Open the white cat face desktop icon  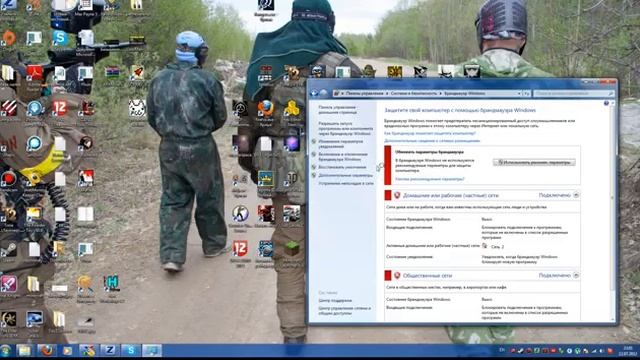(x=138, y=109)
